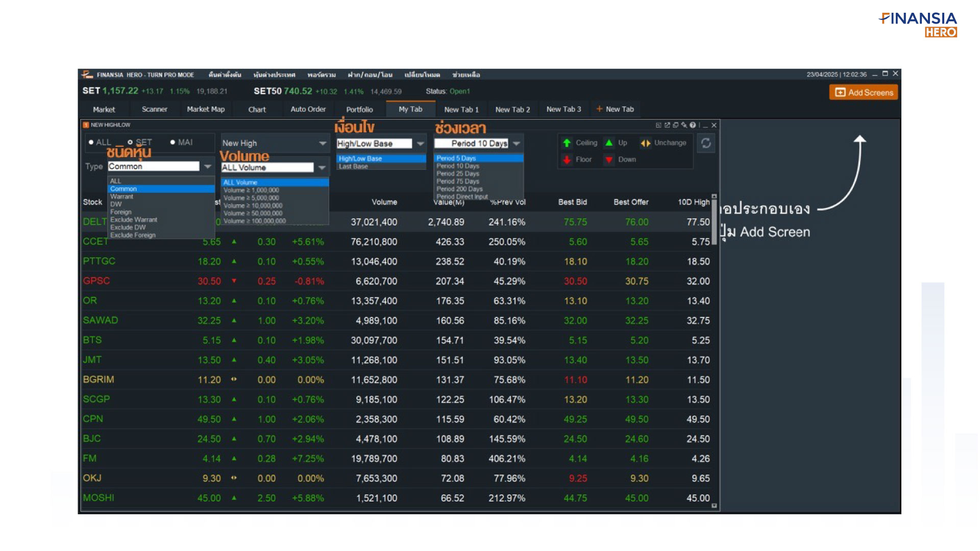Click the green Ceiling arrow filter icon

coord(567,143)
